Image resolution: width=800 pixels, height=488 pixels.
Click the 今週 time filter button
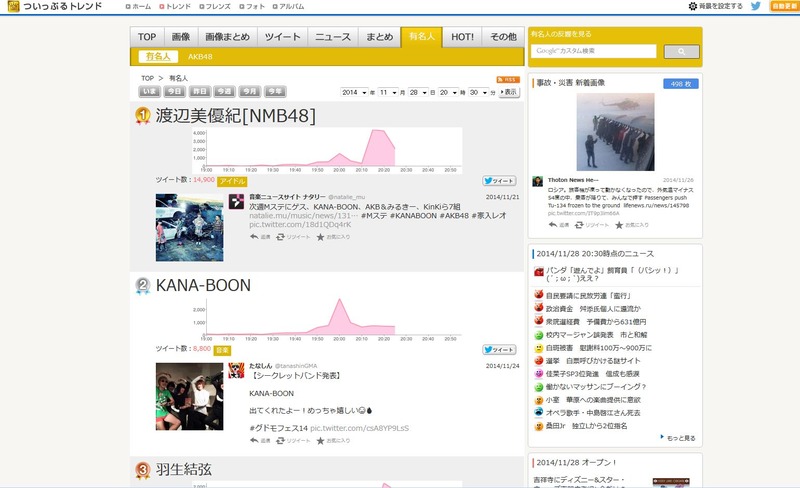coord(224,92)
